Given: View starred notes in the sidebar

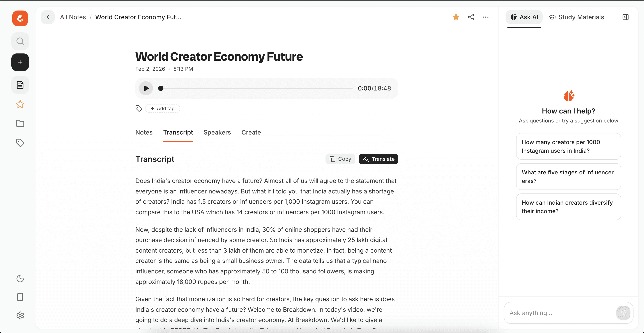Looking at the screenshot, I should coord(20,104).
